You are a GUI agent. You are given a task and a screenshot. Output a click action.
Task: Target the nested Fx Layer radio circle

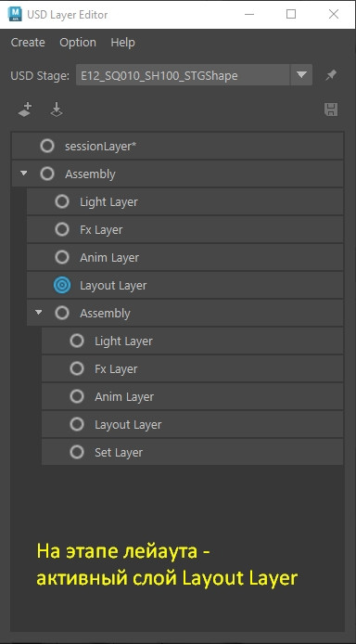click(x=77, y=368)
